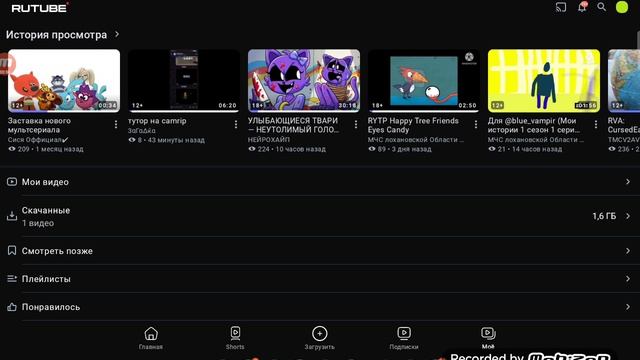This screenshot has height=360, width=640.
Task: Open История просмотра heading
Action: point(56,35)
